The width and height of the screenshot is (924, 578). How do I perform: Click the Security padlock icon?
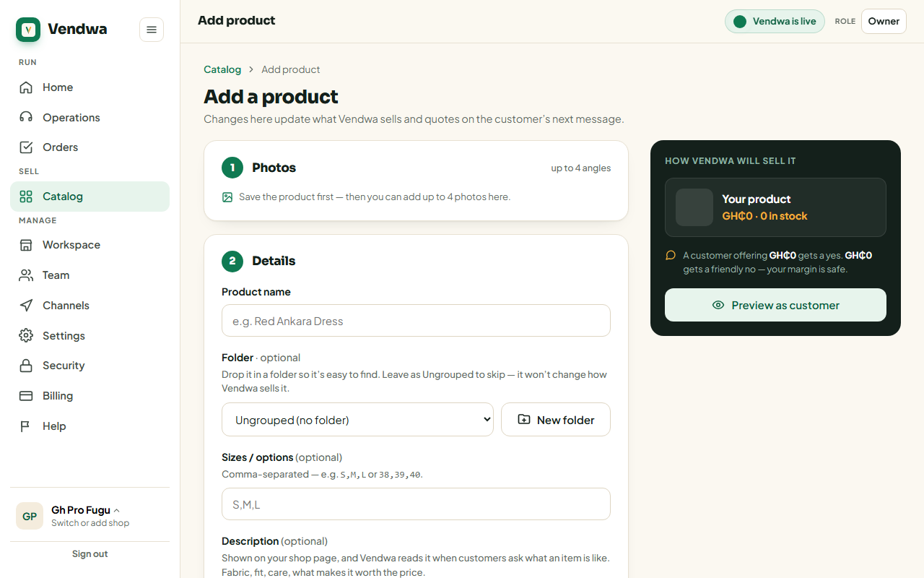coord(26,366)
